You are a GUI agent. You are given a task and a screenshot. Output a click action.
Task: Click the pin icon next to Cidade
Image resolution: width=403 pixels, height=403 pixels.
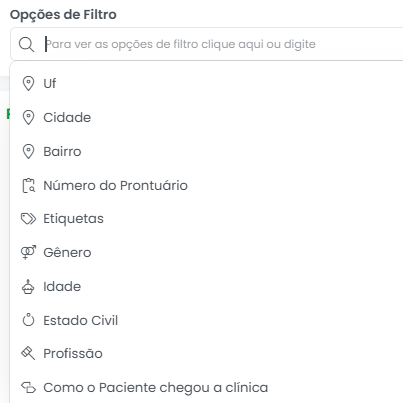pos(28,118)
